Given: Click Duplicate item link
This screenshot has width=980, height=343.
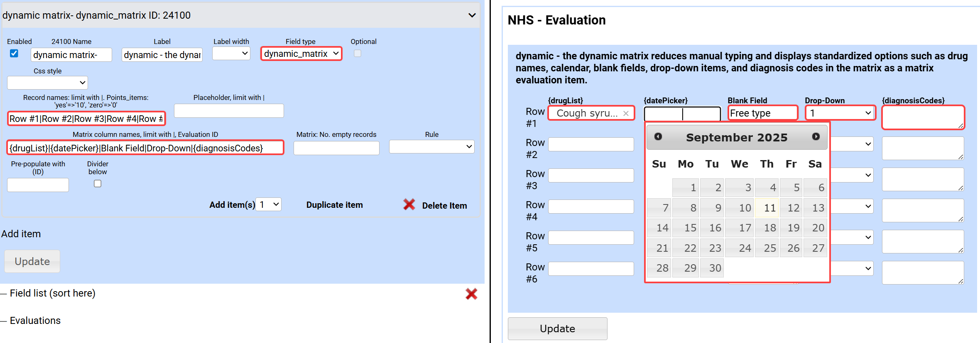Looking at the screenshot, I should tap(334, 205).
